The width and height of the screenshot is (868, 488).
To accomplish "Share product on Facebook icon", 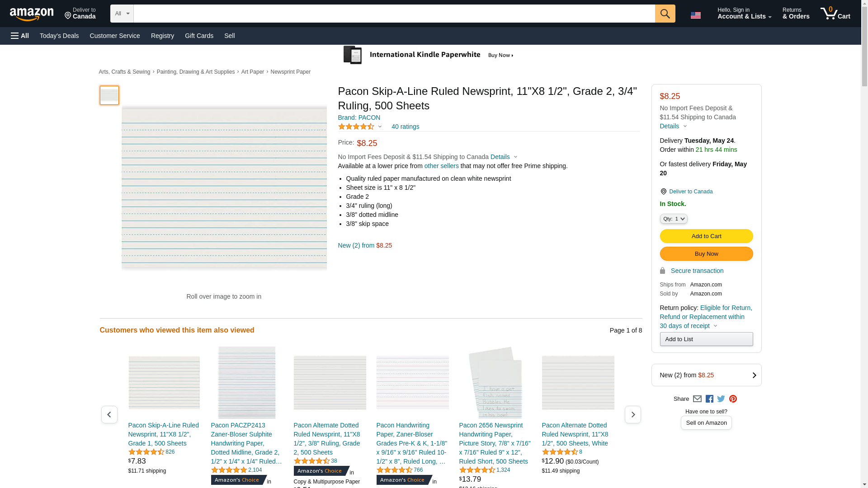I will point(709,399).
